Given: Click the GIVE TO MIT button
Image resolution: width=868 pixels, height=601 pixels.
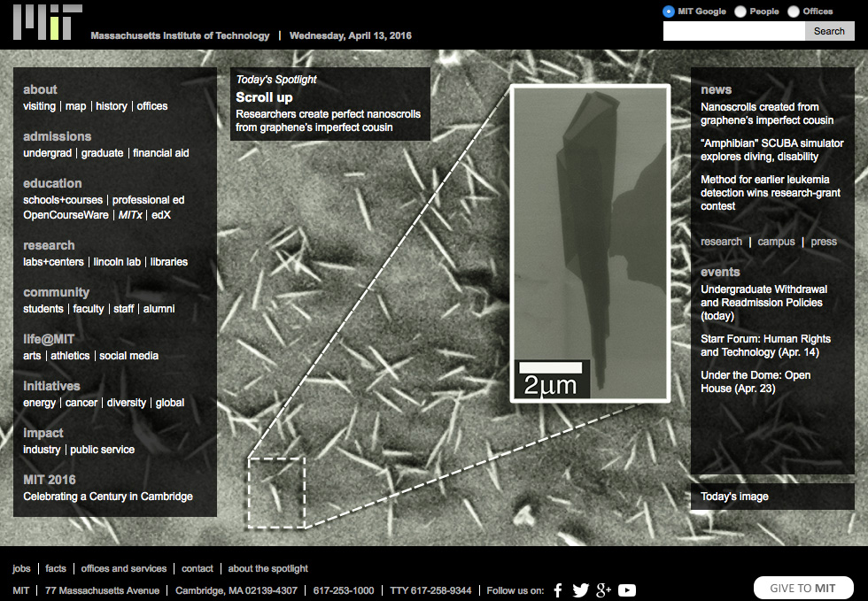Looking at the screenshot, I should click(x=803, y=589).
